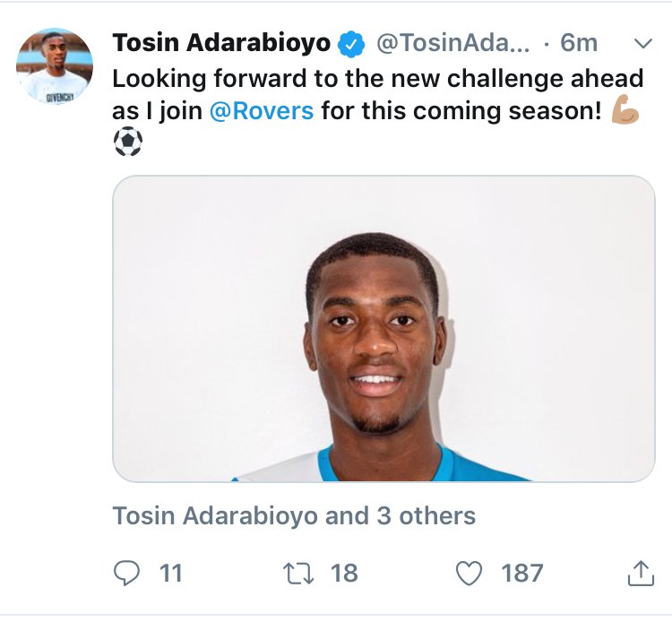Click the reply count 11
The height and width of the screenshot is (622, 672).
pyautogui.click(x=171, y=574)
